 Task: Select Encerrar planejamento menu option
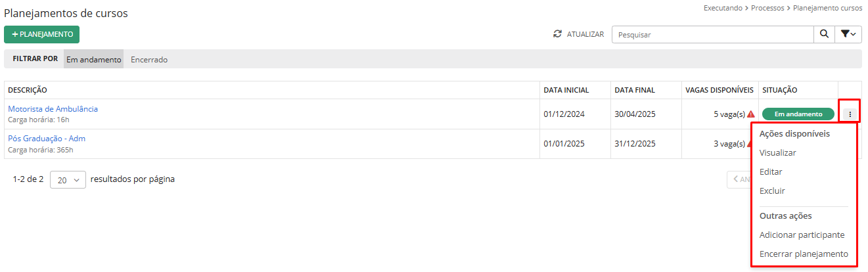pyautogui.click(x=804, y=254)
